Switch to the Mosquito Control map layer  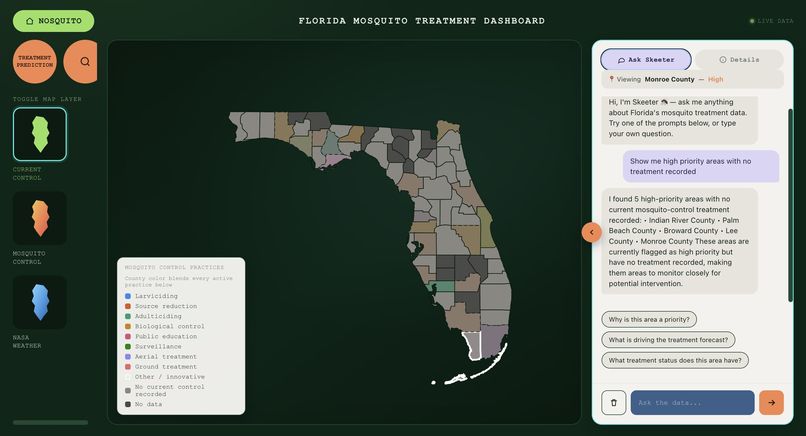coord(40,218)
